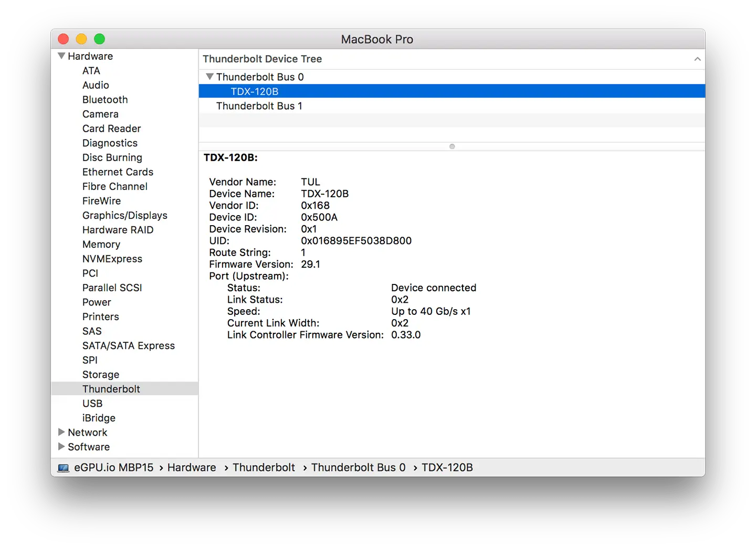Image resolution: width=756 pixels, height=549 pixels.
Task: Select Printers in the sidebar
Action: tap(100, 316)
